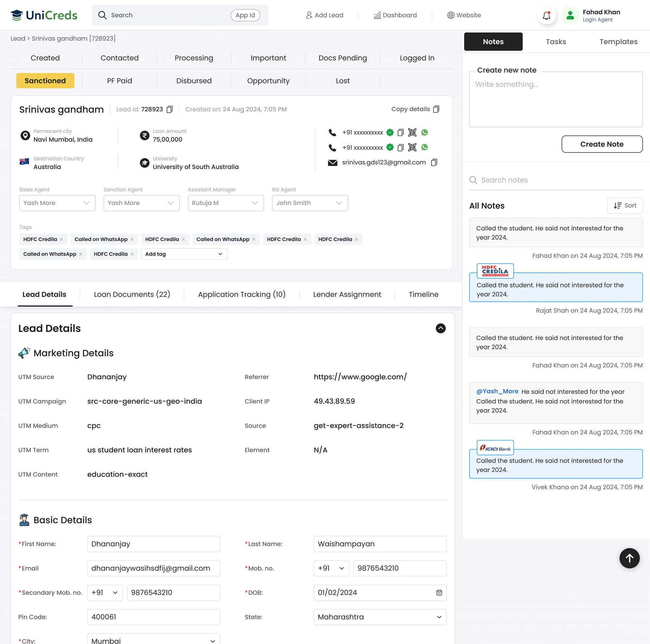
Task: Click Add Lead in top navigation
Action: 324,15
